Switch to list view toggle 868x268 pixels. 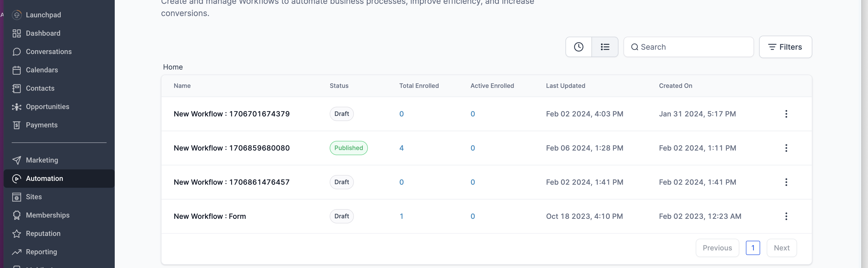pos(605,47)
